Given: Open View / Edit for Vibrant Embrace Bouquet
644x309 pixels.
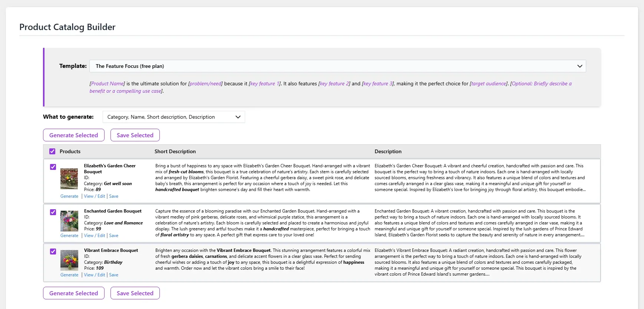Looking at the screenshot, I should (95, 275).
